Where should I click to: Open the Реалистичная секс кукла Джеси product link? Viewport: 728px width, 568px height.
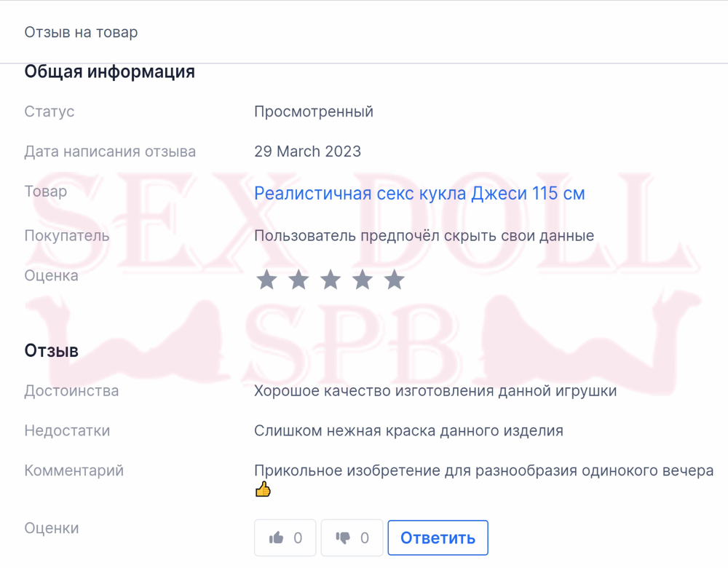(419, 193)
